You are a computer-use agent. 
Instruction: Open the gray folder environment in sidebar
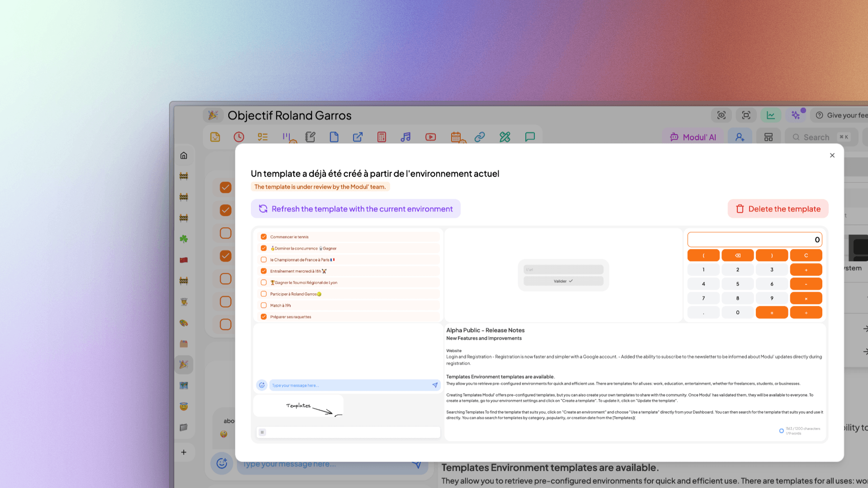(184, 427)
